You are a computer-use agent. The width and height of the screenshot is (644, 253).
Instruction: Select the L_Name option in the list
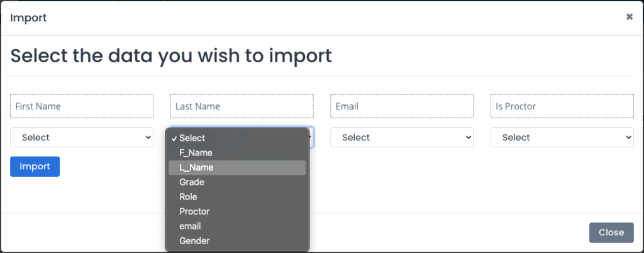(x=237, y=167)
